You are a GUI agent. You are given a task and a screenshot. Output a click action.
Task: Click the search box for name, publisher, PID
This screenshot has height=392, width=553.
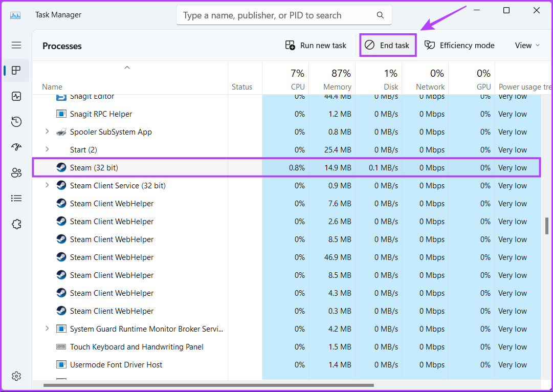tap(284, 15)
